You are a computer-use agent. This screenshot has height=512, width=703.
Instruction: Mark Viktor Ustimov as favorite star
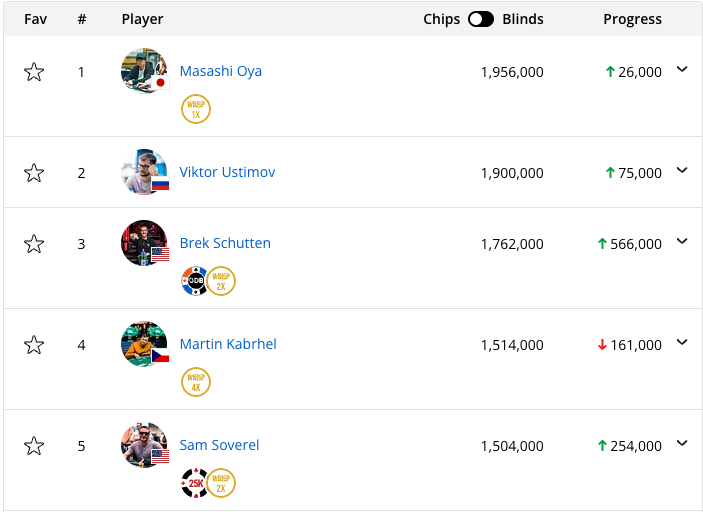34,173
